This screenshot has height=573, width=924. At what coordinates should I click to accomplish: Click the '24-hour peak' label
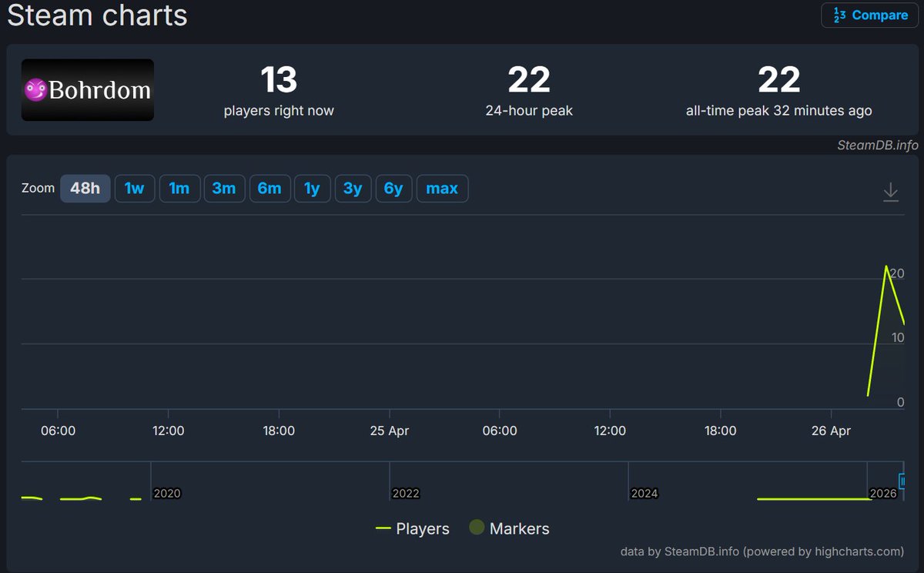529,111
